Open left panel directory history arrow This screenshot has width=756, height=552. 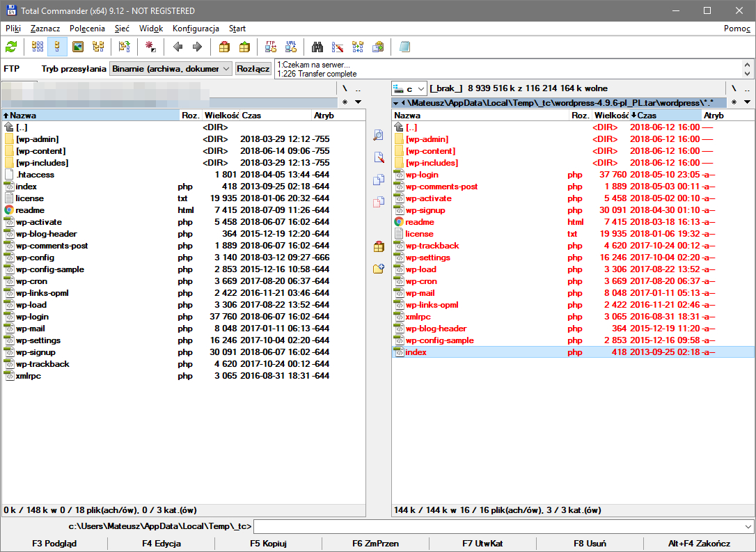pos(358,102)
